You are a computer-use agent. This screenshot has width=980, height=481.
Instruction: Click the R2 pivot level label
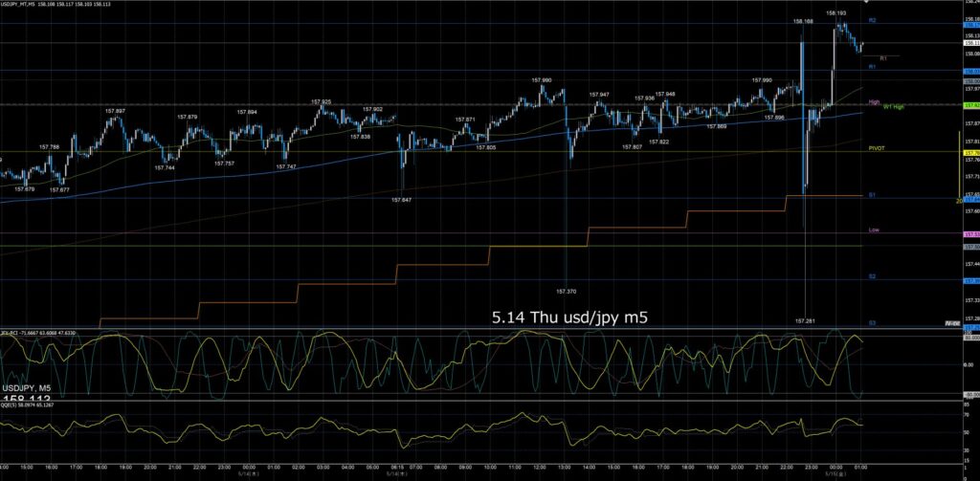[x=873, y=21]
